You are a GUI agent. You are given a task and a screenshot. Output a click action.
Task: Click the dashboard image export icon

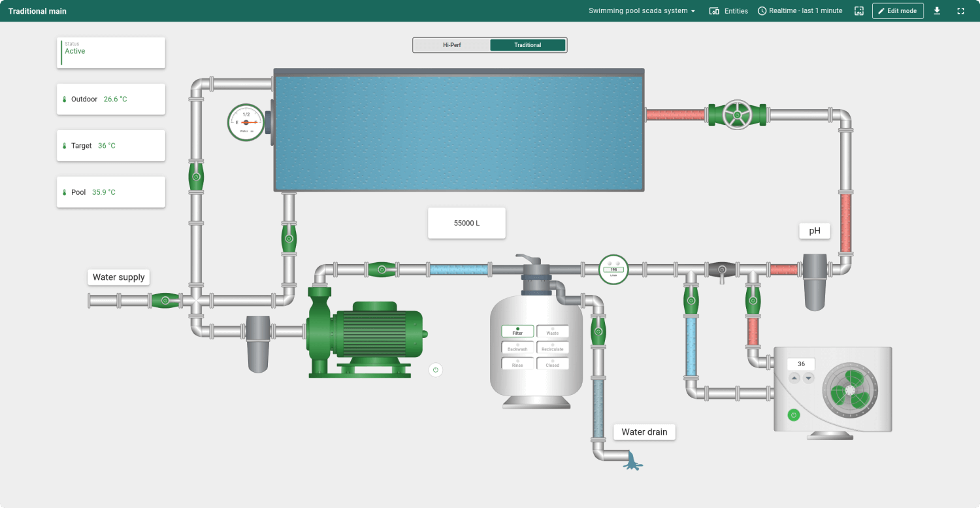click(x=860, y=11)
